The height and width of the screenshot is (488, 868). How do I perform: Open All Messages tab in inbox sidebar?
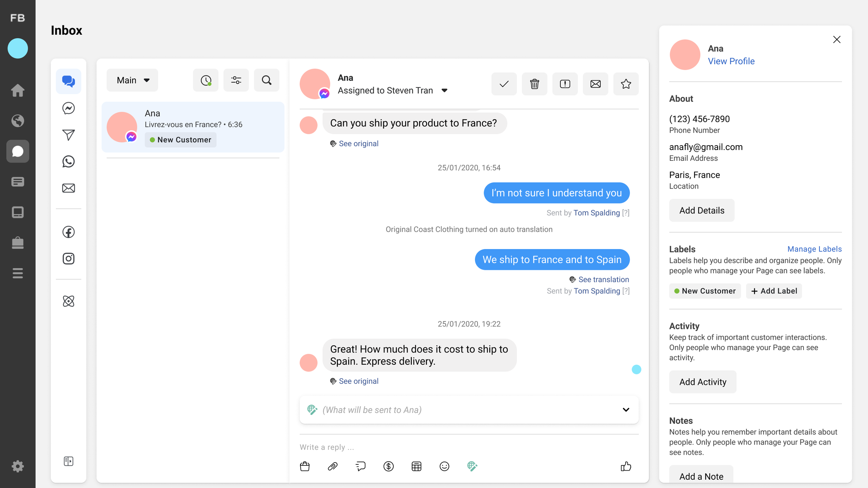click(68, 81)
